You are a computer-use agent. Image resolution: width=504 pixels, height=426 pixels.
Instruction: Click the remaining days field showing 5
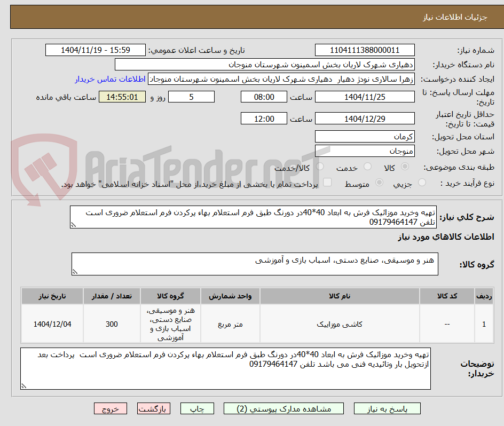click(191, 97)
